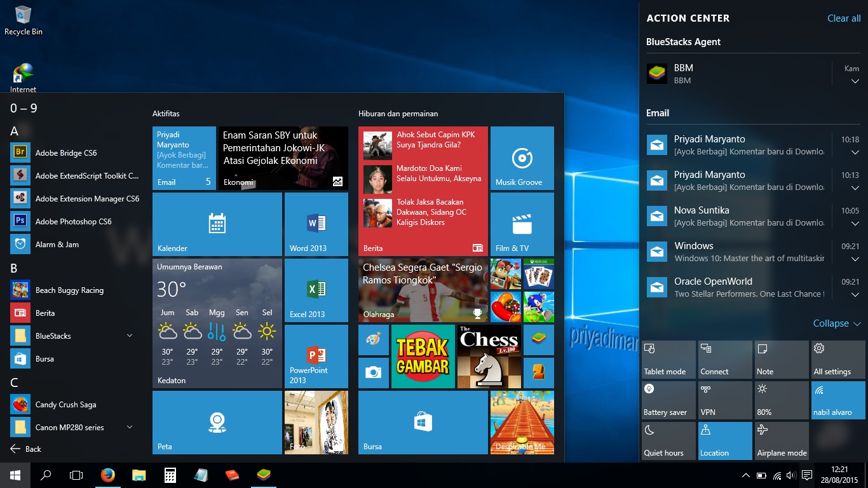Expand the 10:13 Priyadi Maryanto email notification
The width and height of the screenshot is (868, 488).
pyautogui.click(x=855, y=188)
